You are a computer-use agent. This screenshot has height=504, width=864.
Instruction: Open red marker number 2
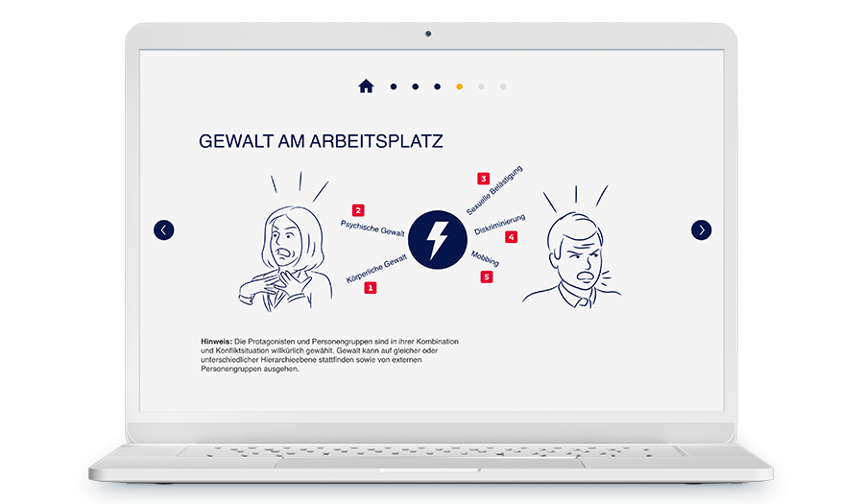[358, 210]
